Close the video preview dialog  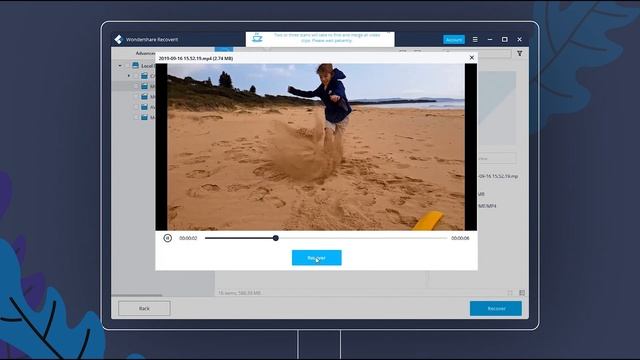coord(471,58)
